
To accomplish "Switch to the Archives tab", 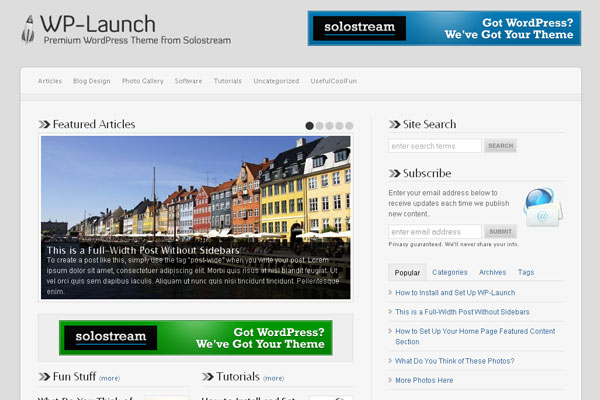I will 492,272.
